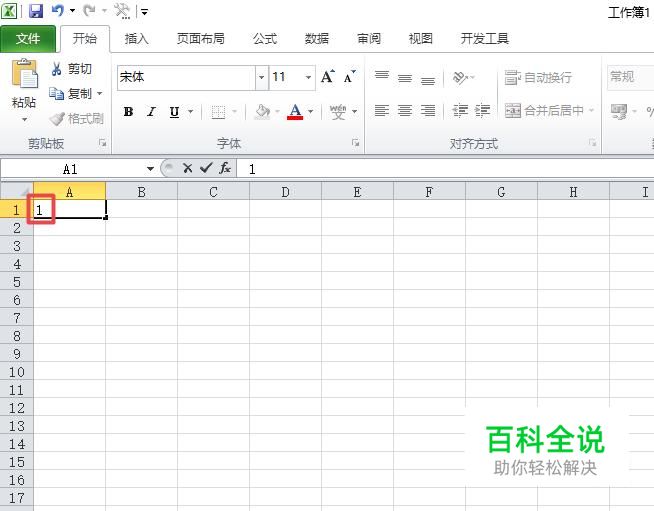Click the paste dropdown arrow under 粘贴
The width and height of the screenshot is (654, 511).
(25, 120)
